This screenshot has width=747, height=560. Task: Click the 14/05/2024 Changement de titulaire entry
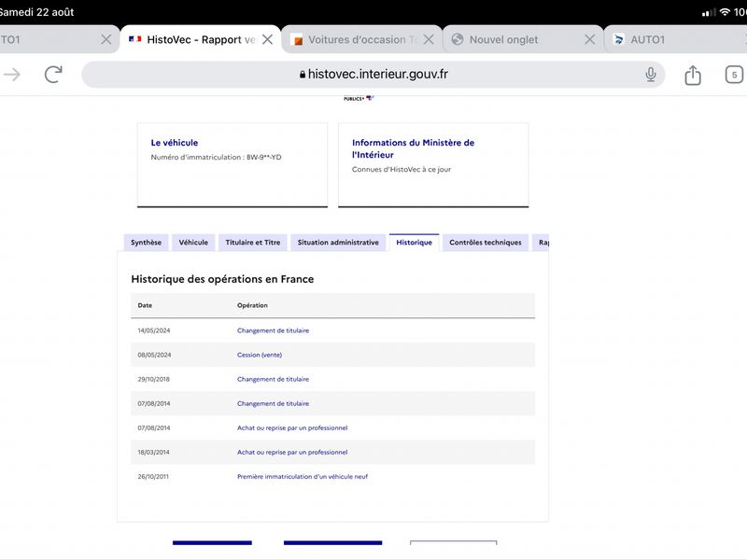coord(273,330)
